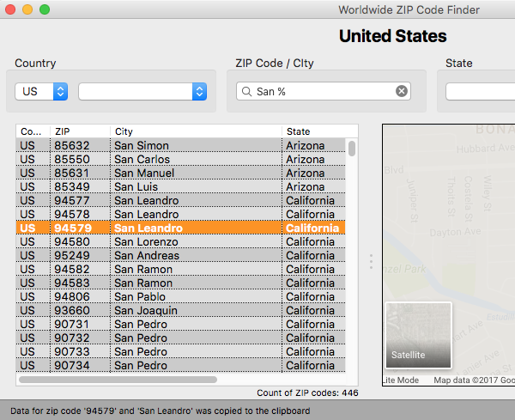Click the Lite Mode link on the map
Image resolution: width=515 pixels, height=420 pixels.
point(401,380)
